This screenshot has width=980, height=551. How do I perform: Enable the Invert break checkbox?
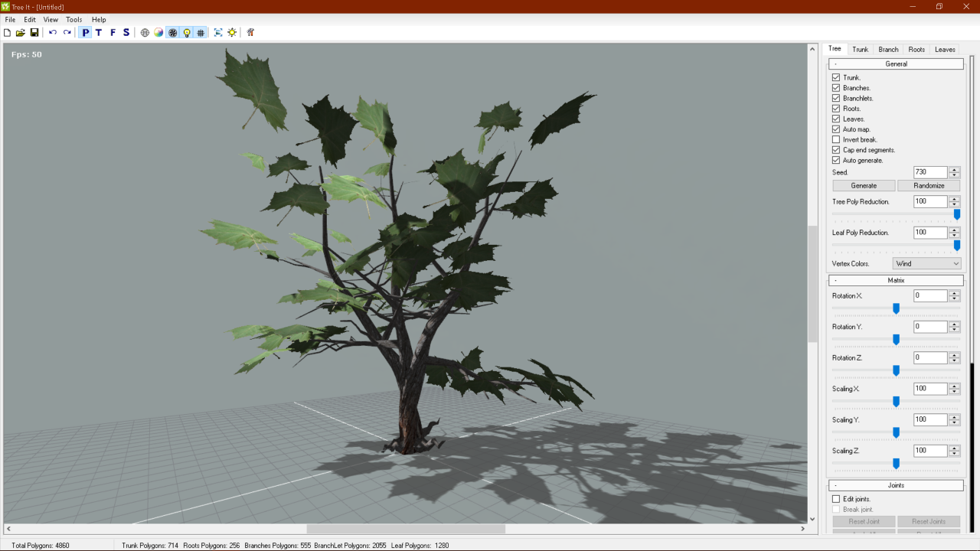pyautogui.click(x=836, y=140)
